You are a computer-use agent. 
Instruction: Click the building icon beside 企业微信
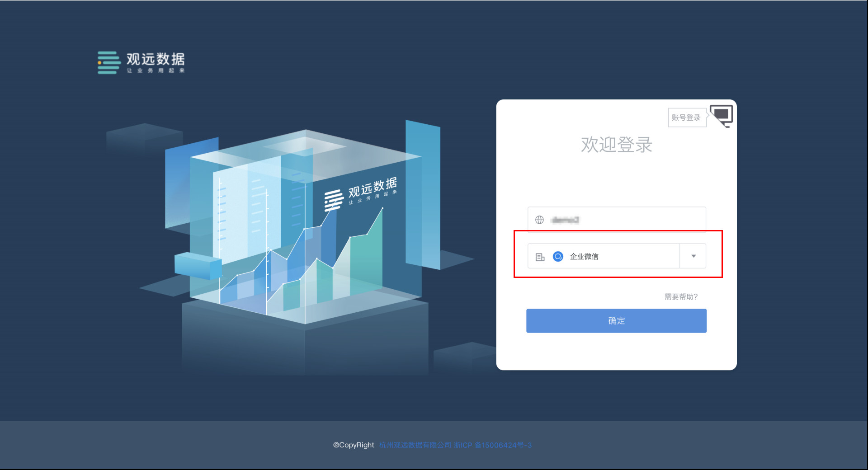tap(540, 257)
